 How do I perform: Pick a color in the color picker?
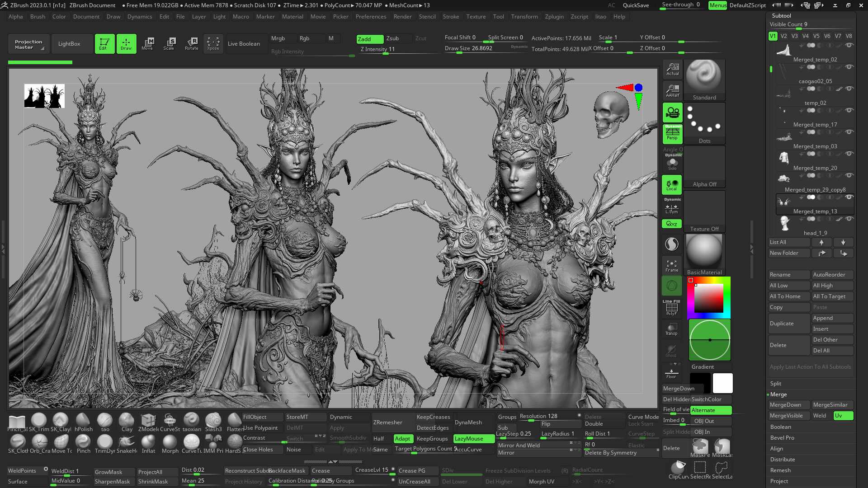[708, 297]
